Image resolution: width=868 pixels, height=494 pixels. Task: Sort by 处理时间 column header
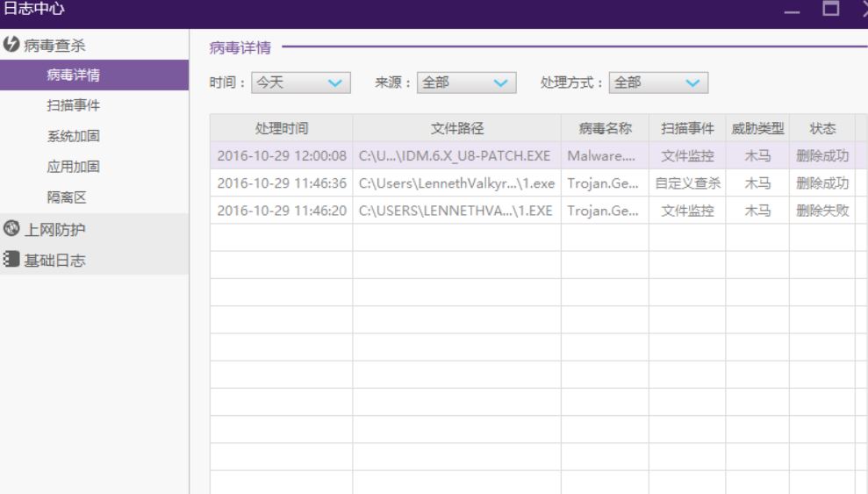[281, 128]
